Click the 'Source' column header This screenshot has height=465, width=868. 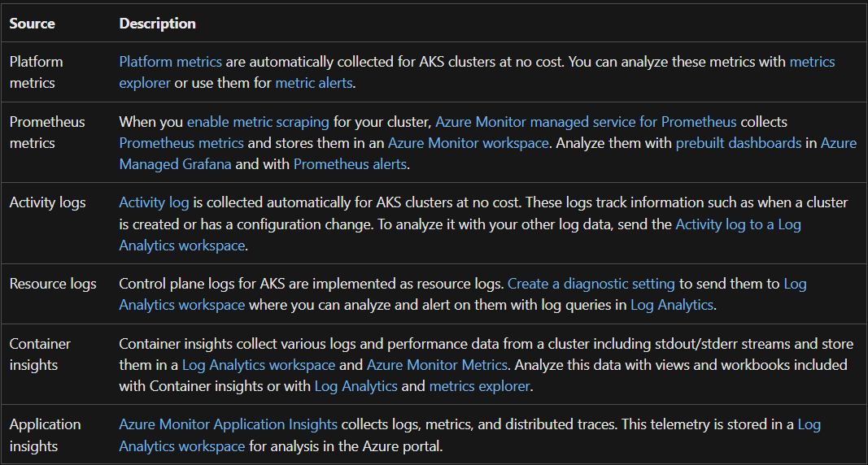pyautogui.click(x=32, y=24)
